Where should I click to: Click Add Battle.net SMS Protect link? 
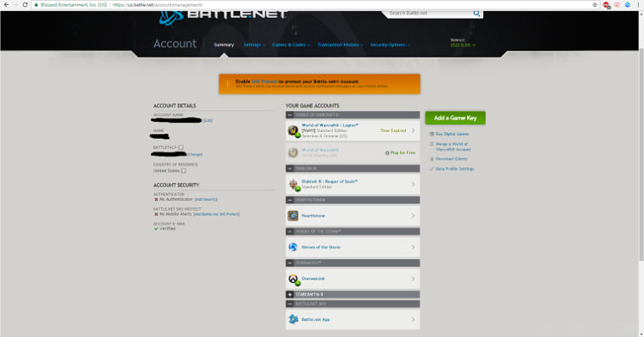pyautogui.click(x=216, y=214)
